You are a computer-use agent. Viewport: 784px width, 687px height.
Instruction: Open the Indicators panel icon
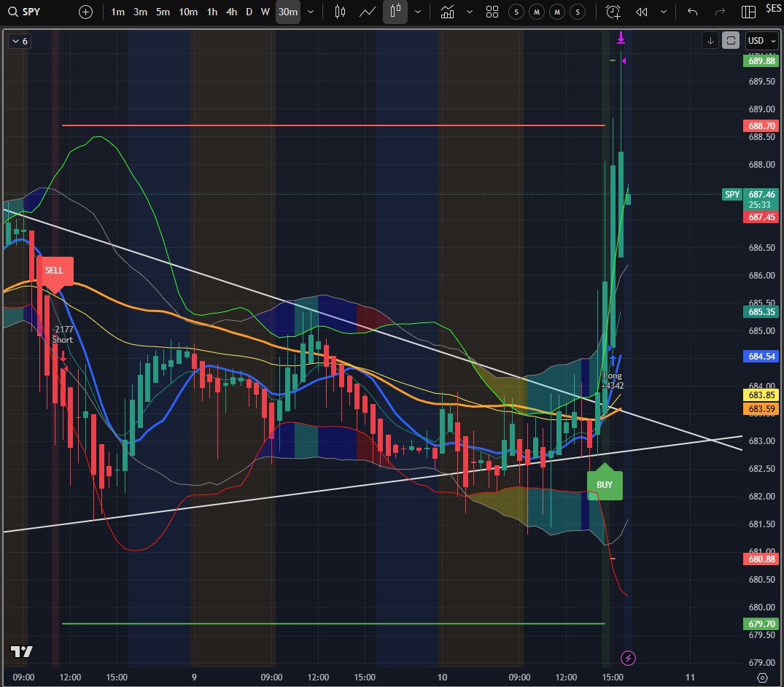[x=447, y=12]
